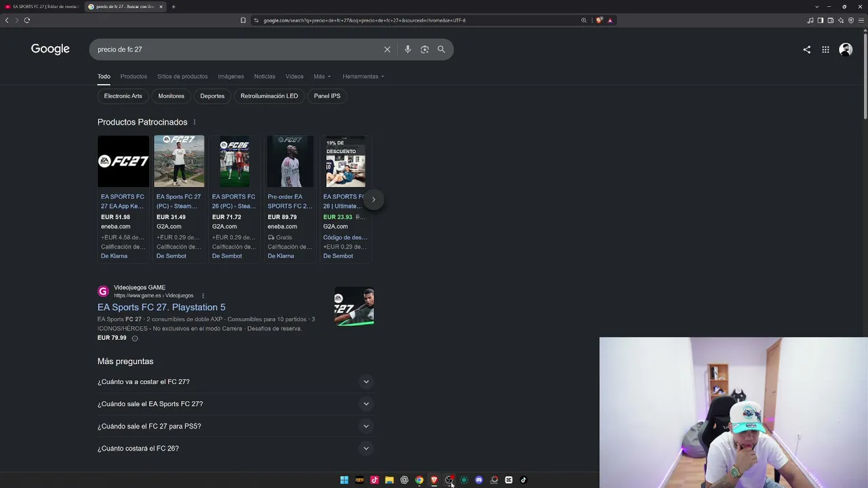Open the 19% discount FC 26 Ultimate product
Image resolution: width=868 pixels, height=488 pixels.
click(345, 198)
